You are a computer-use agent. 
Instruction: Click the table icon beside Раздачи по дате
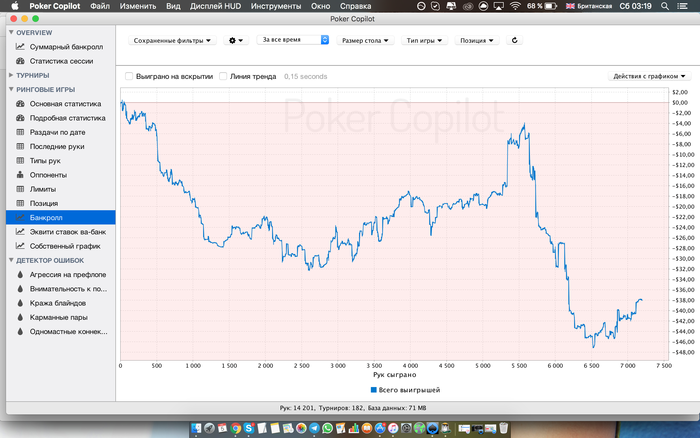coord(20,132)
